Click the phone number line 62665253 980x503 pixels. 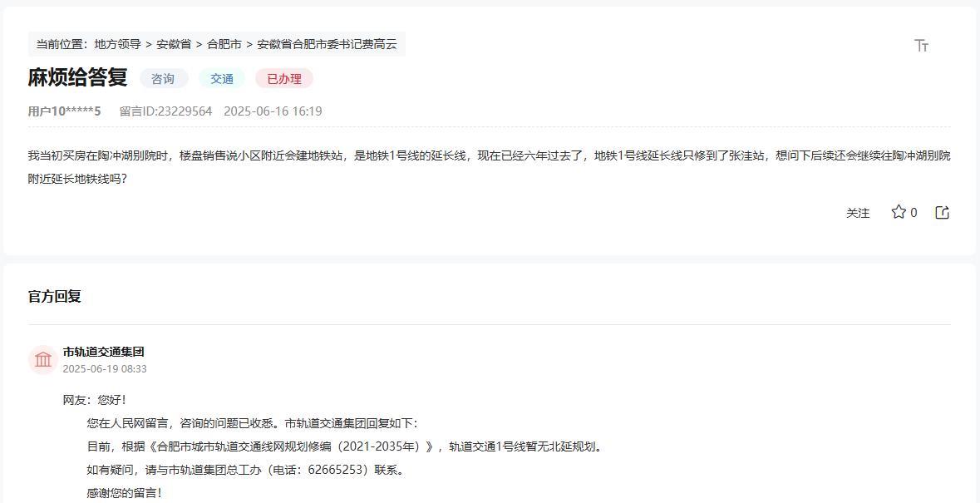pyautogui.click(x=246, y=470)
